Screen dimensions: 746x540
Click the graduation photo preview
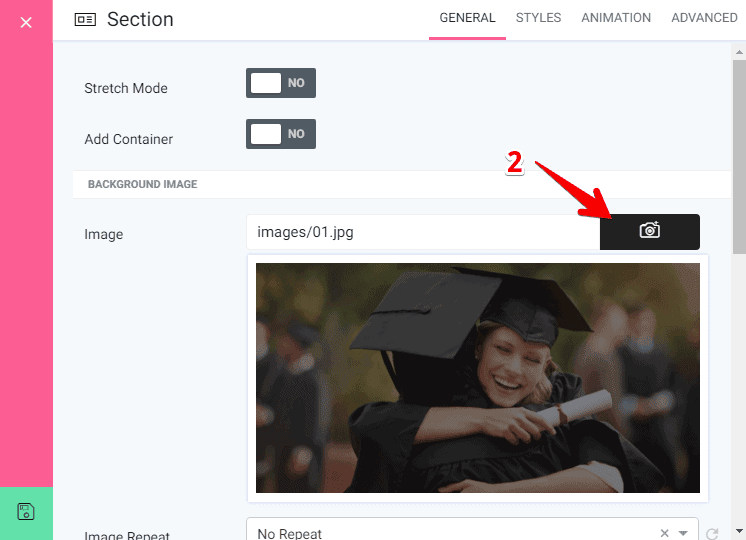pyautogui.click(x=477, y=377)
